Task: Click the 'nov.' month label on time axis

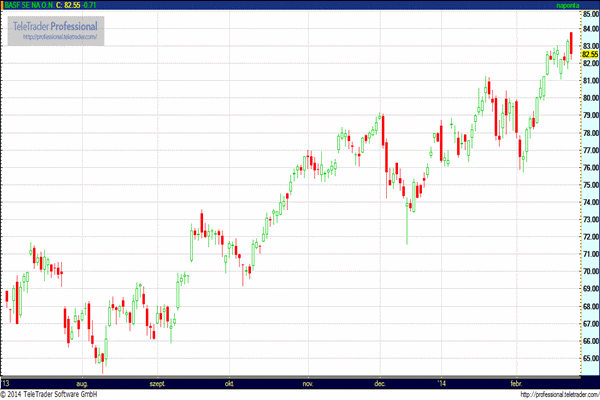Action: click(308, 384)
